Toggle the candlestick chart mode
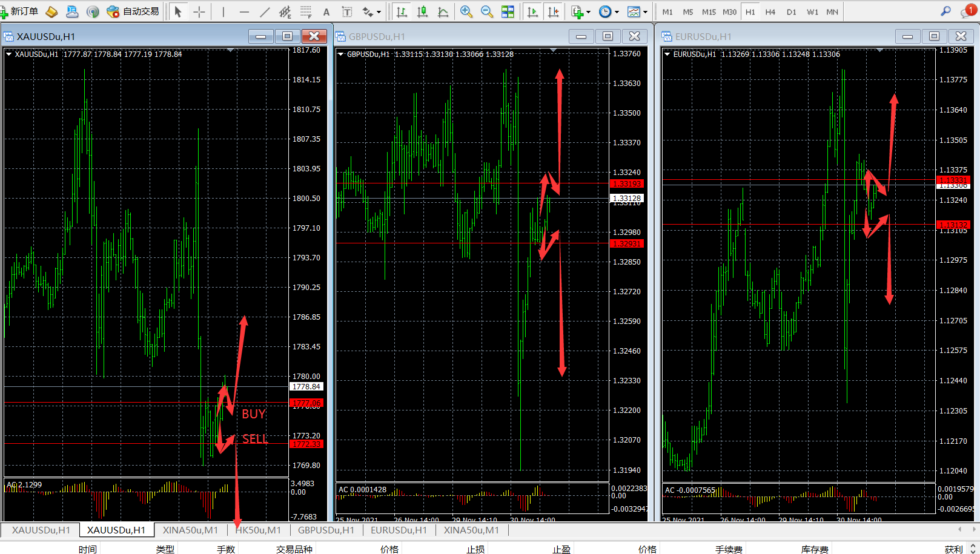This screenshot has width=980, height=554. point(422,12)
